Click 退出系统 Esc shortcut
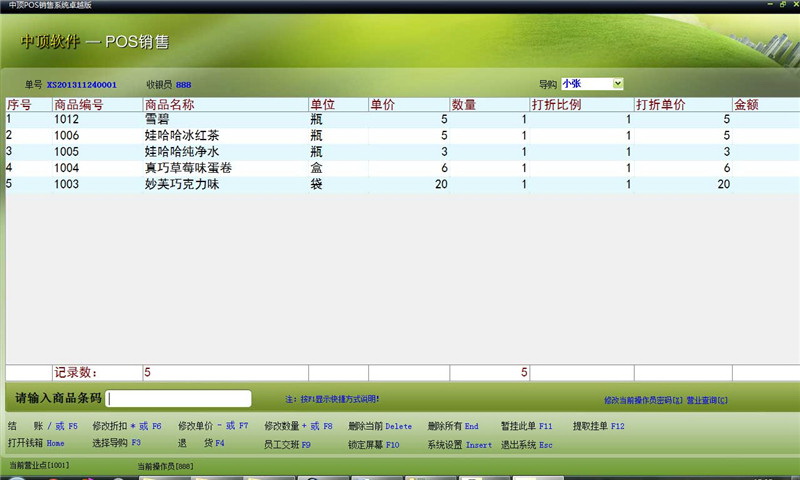The height and width of the screenshot is (480, 800). [527, 445]
